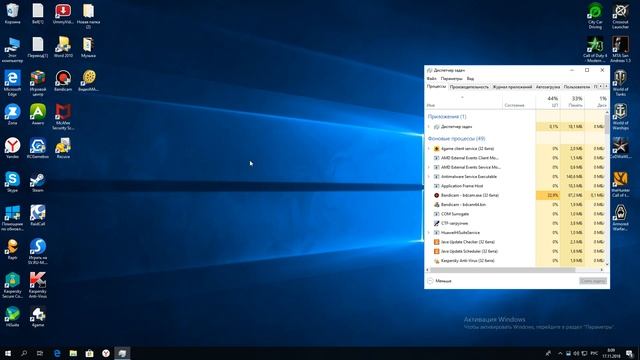Launch Yandex browser from desktop
640x360 pixels.
[x=12, y=148]
